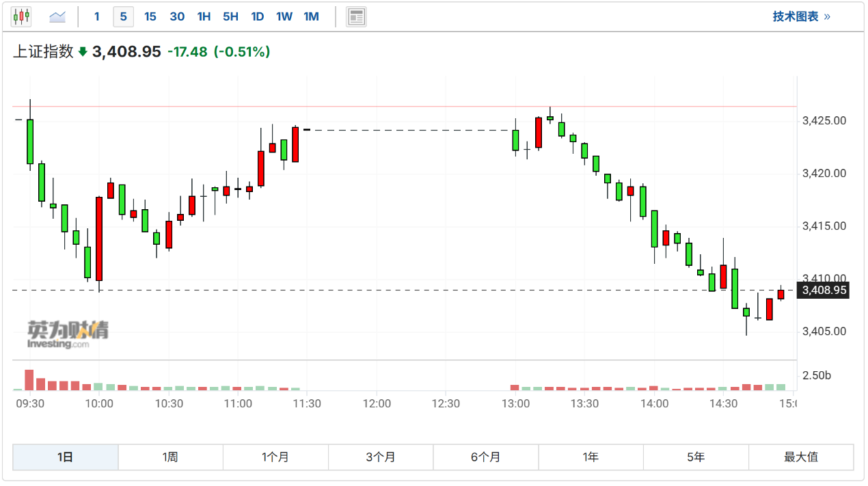Click the 上证指数 index name
The height and width of the screenshot is (486, 868).
43,51
